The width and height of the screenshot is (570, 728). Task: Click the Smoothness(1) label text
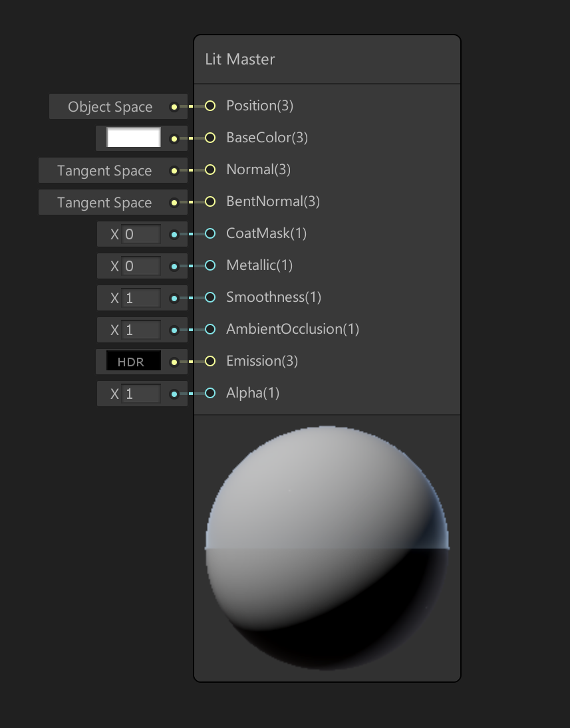(273, 297)
